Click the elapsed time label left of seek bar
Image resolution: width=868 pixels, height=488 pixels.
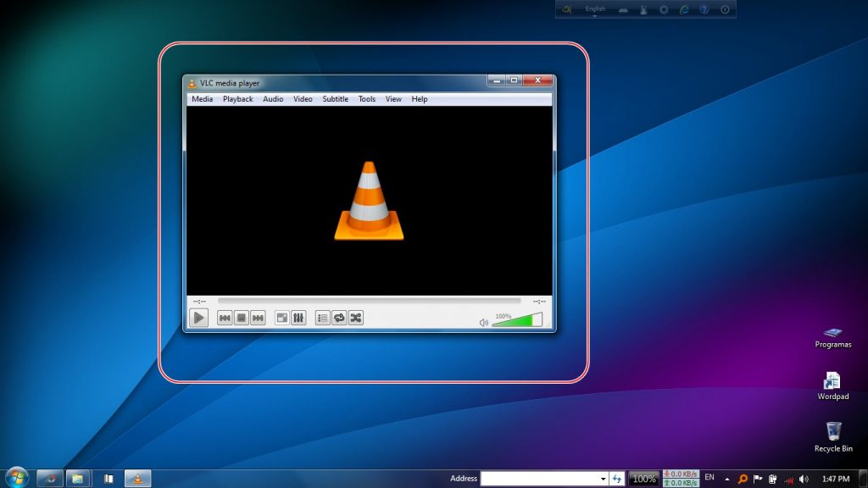tap(199, 302)
